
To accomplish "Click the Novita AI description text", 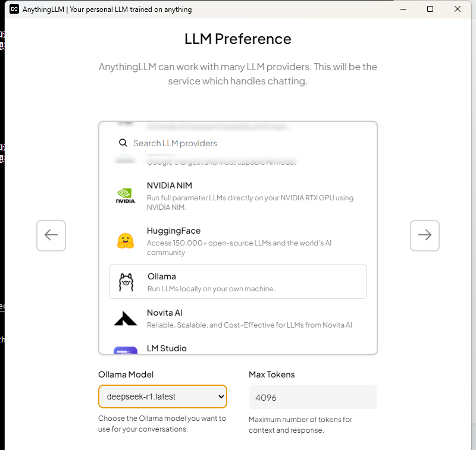I will coord(249,325).
